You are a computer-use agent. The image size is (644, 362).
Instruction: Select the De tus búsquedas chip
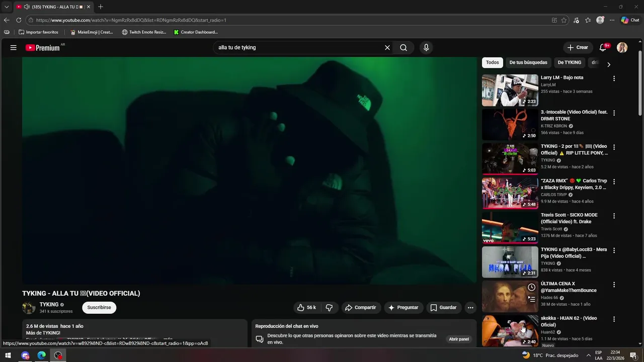point(528,62)
